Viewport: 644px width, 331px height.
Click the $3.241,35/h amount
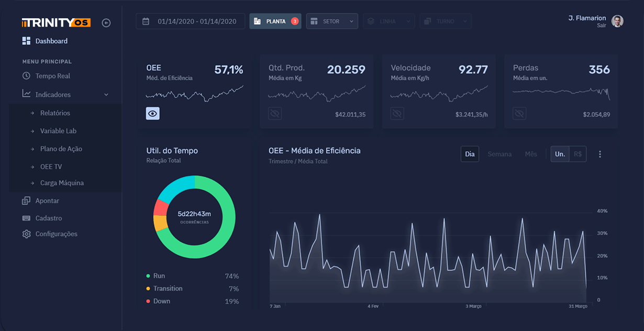pyautogui.click(x=472, y=114)
